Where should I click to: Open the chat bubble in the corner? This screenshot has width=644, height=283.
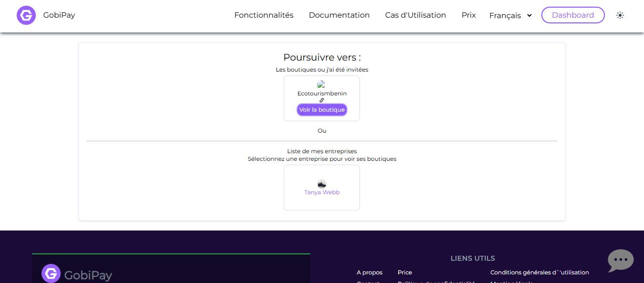coord(620,261)
